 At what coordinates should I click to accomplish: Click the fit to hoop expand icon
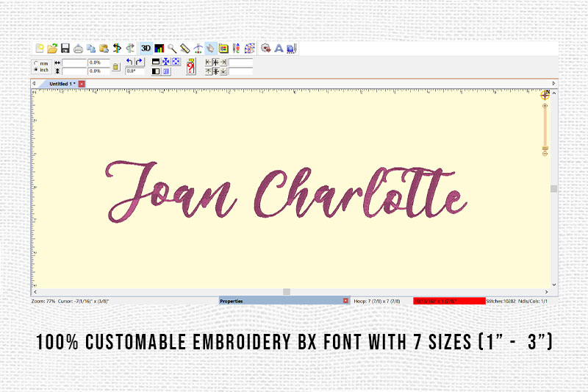[176, 62]
